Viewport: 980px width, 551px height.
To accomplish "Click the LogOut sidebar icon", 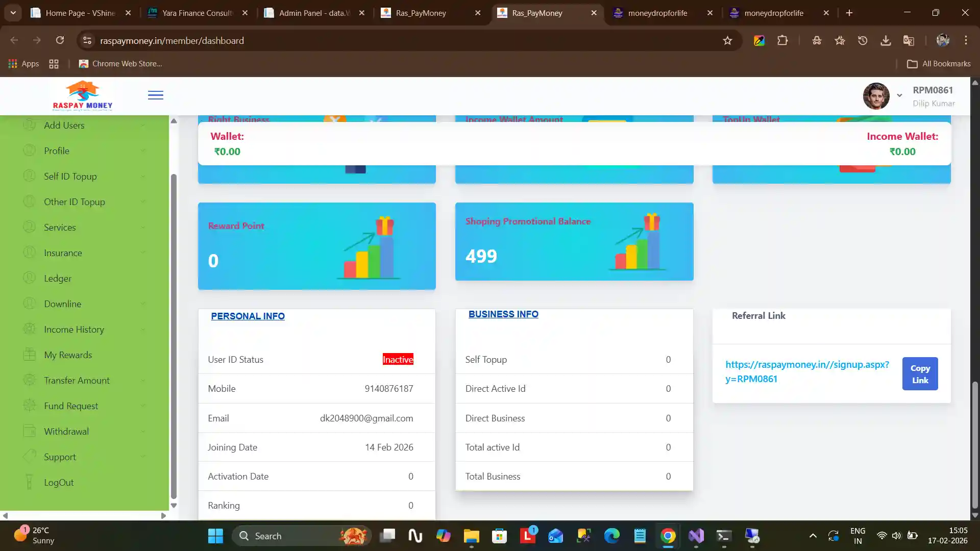I will (x=30, y=482).
